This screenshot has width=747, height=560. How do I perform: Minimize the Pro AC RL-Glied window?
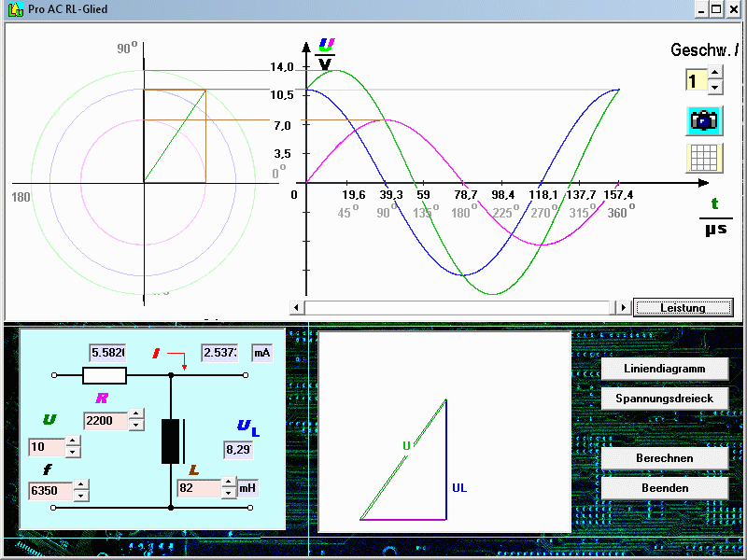pos(701,9)
